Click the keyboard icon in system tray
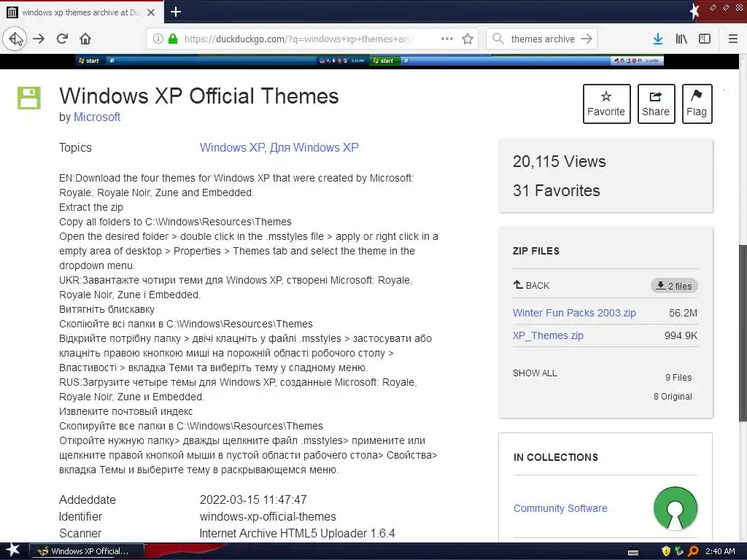 tap(633, 552)
